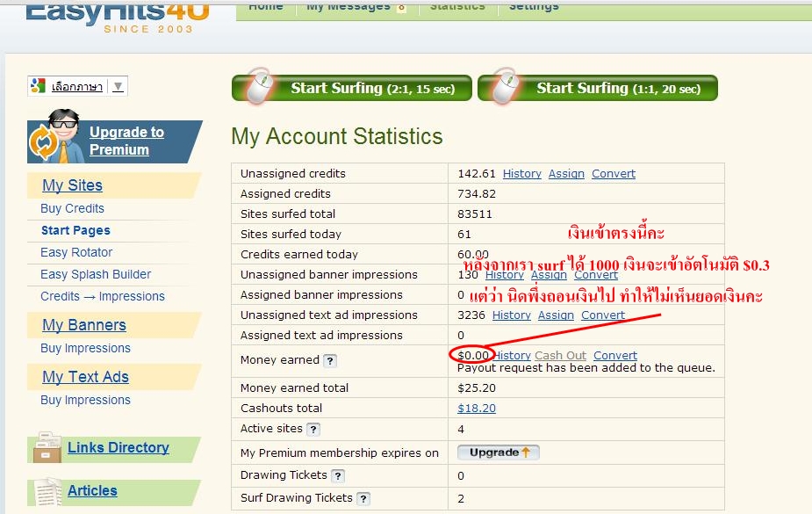Open the My Text Ads section
The width and height of the screenshot is (812, 514).
[x=85, y=377]
